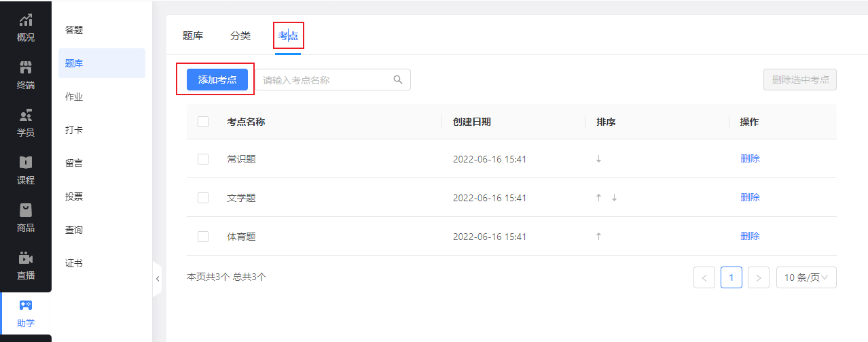Go to next page arrow
The height and width of the screenshot is (342, 868).
pos(758,277)
